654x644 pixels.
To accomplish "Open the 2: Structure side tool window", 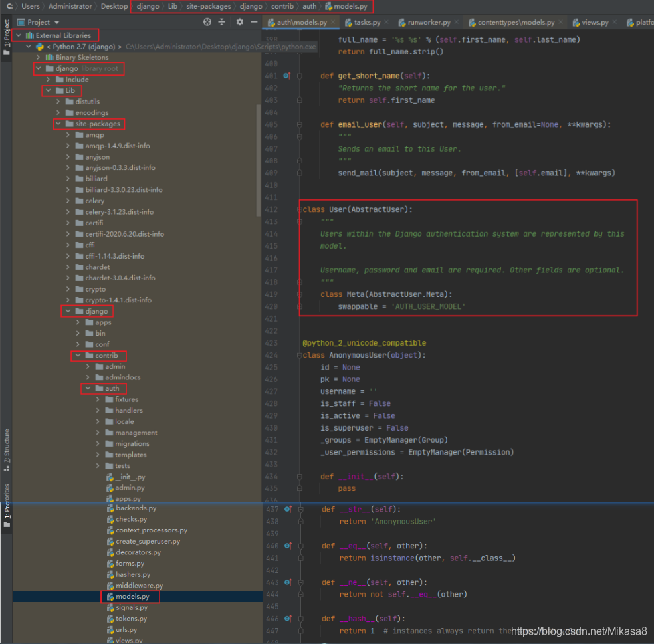I will (x=6, y=450).
